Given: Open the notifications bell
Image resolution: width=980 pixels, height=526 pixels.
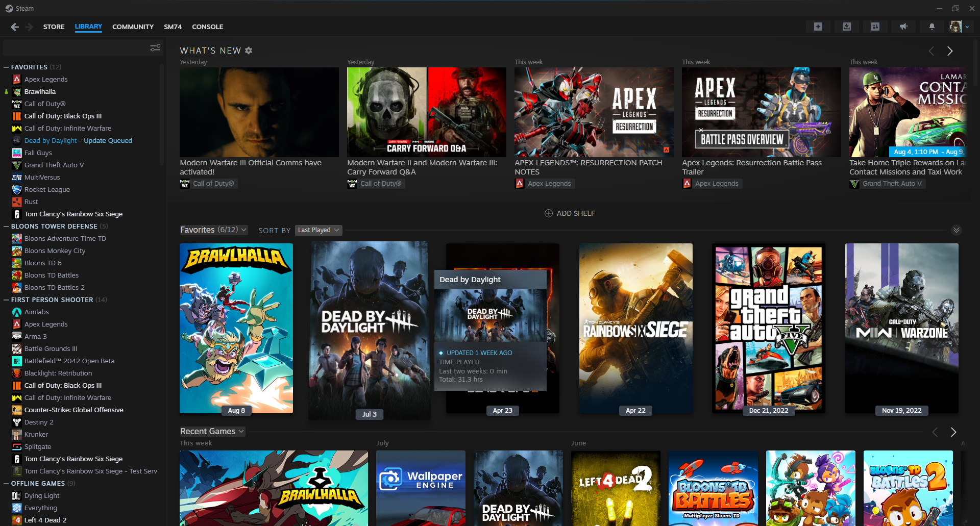Looking at the screenshot, I should (x=932, y=27).
